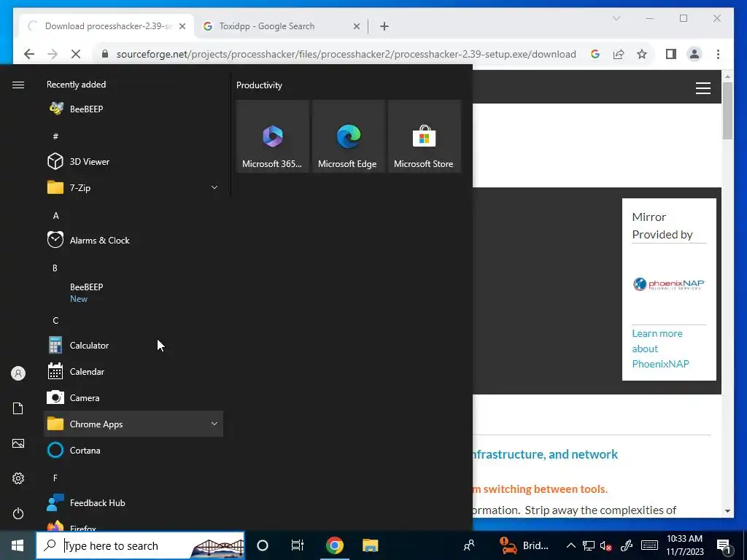747x560 pixels.
Task: Launch Calculator app
Action: tap(133, 345)
